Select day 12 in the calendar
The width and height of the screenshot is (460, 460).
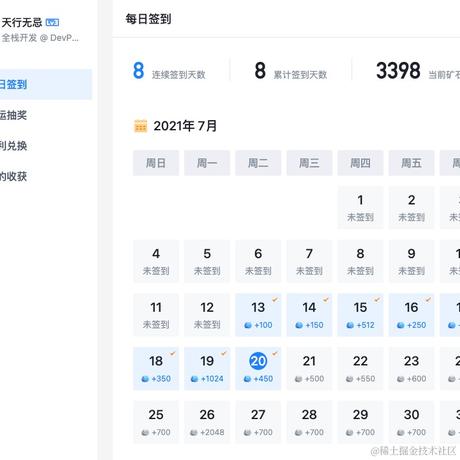207,315
